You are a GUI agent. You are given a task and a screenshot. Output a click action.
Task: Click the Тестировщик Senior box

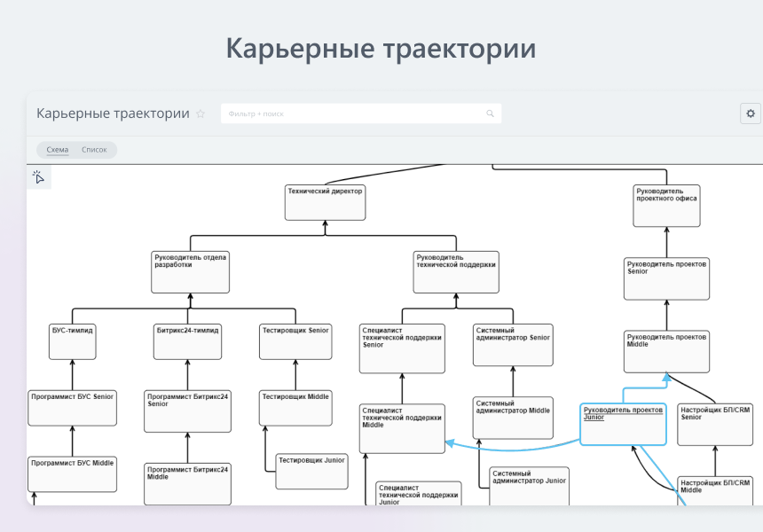[x=295, y=341]
